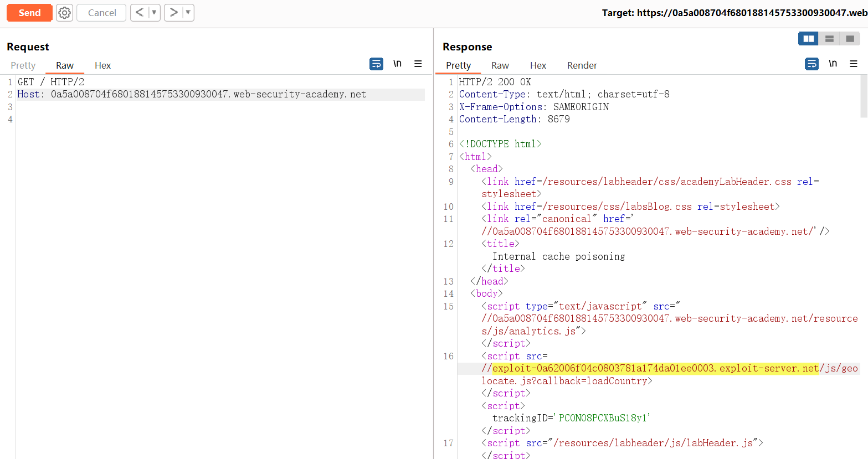This screenshot has width=868, height=459.
Task: Expand the back history dropdown arrow
Action: pos(154,13)
